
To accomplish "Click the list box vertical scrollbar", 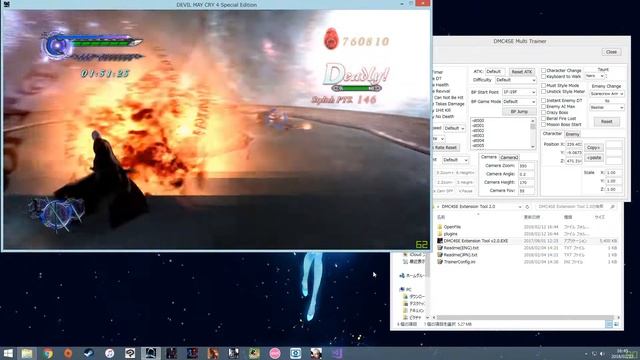I will click(533, 133).
